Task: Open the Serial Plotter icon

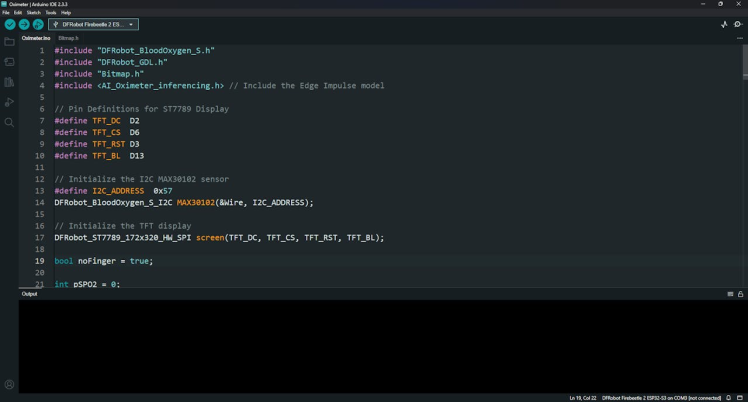Action: (x=724, y=24)
